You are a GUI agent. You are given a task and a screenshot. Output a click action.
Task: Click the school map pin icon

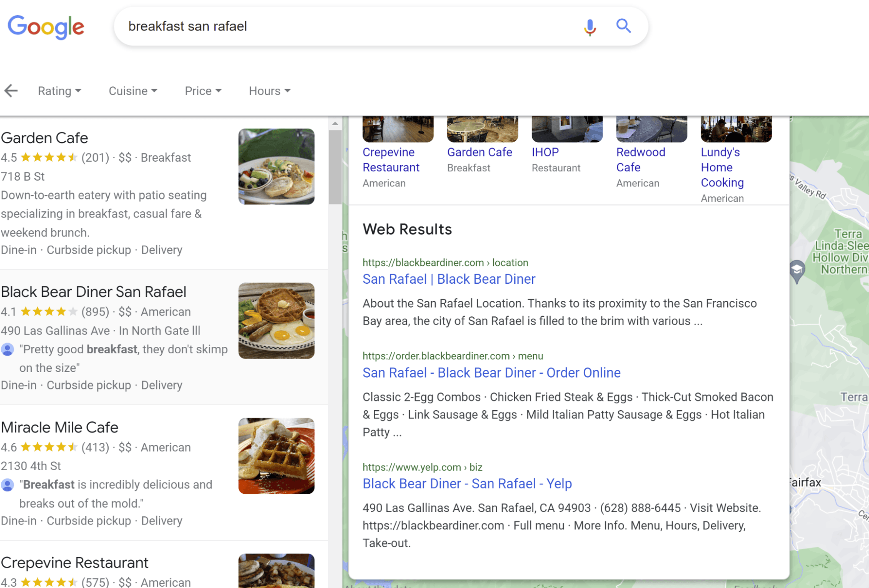tap(796, 270)
